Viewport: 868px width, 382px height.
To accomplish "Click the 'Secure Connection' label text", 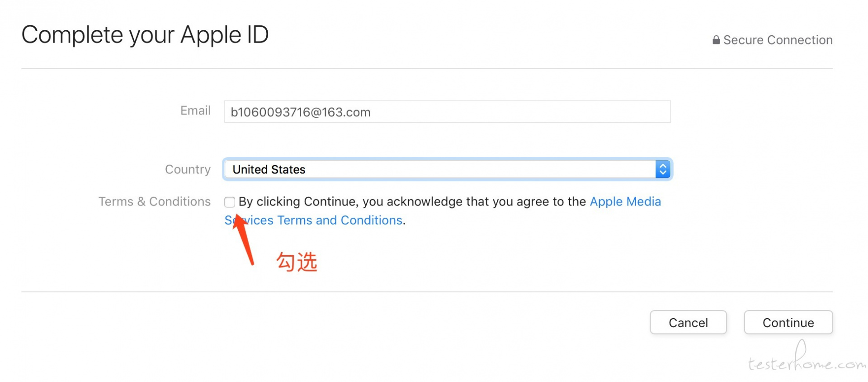I will [778, 40].
